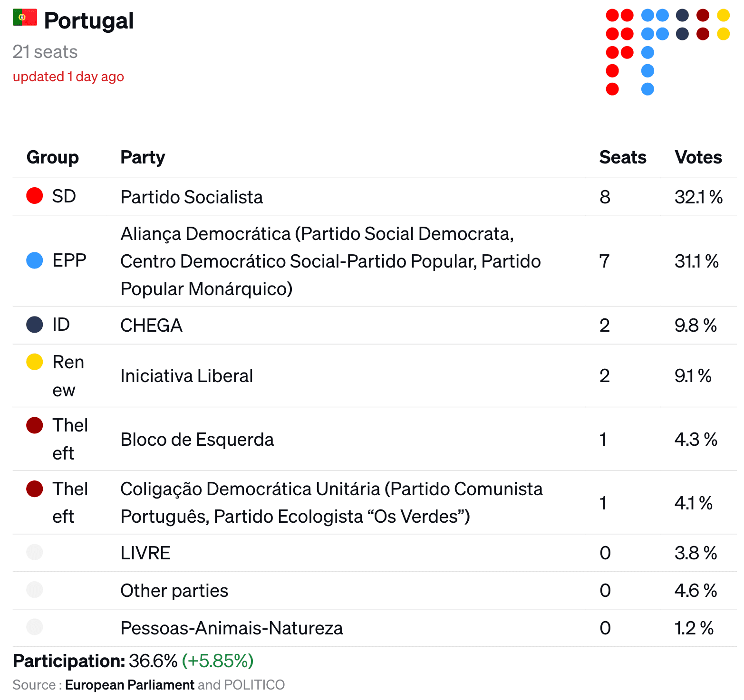Click the blue EPP group dot
This screenshot has width=744, height=700.
pyautogui.click(x=35, y=260)
